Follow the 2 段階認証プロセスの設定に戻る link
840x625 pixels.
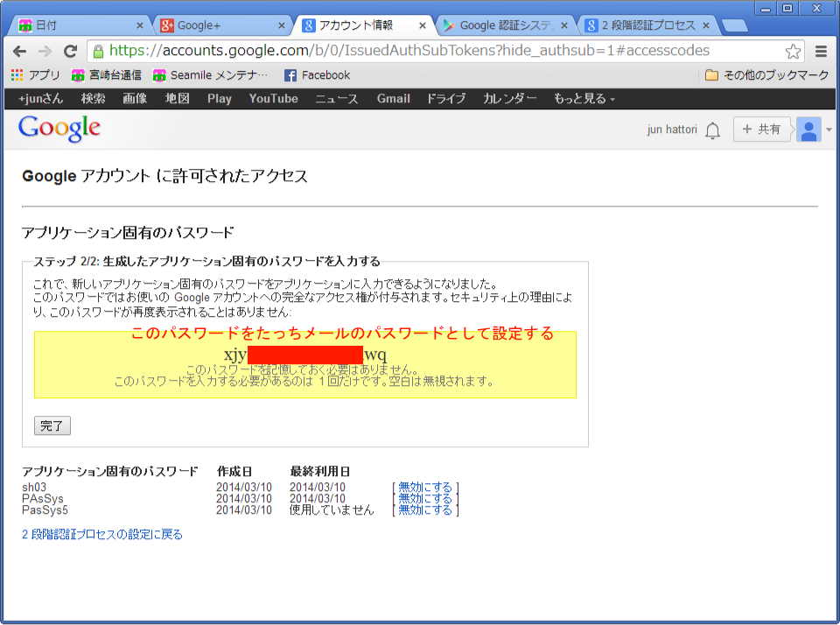pyautogui.click(x=102, y=535)
